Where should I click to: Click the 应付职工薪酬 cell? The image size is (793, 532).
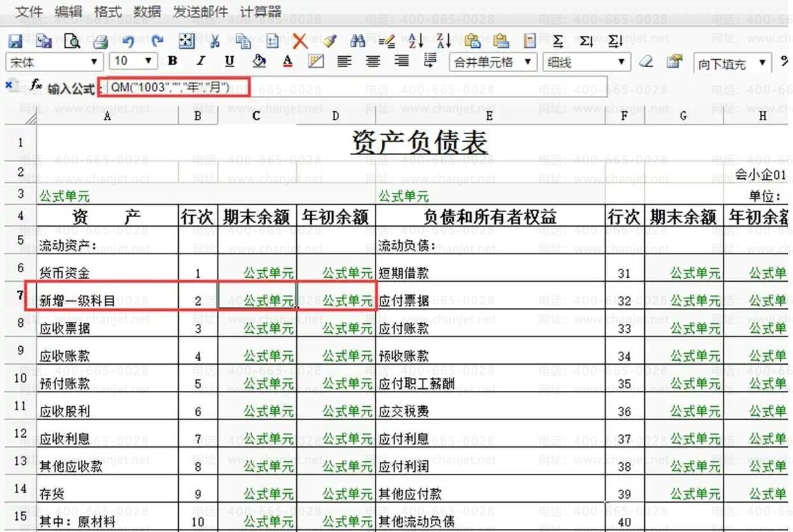(x=490, y=379)
